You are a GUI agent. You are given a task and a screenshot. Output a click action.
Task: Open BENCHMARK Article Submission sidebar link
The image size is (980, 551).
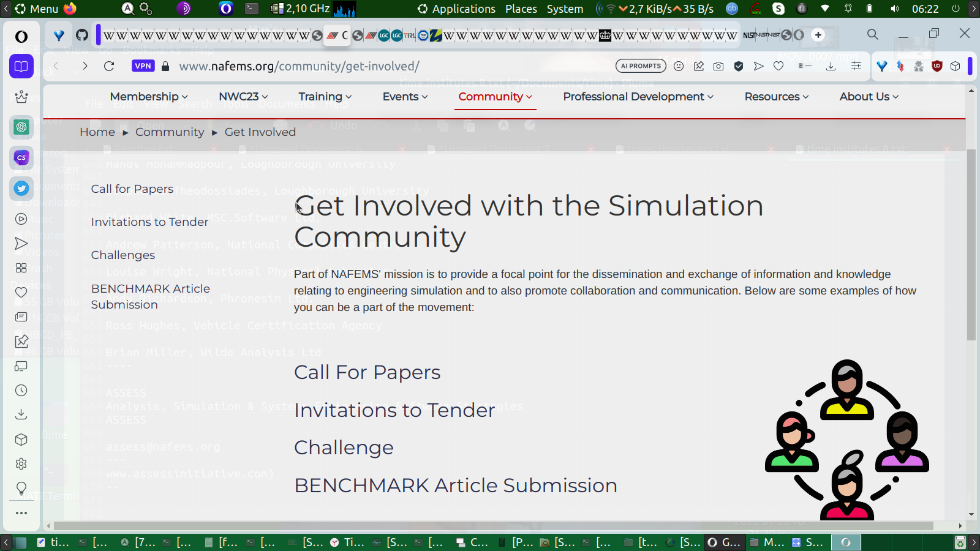[x=151, y=297]
